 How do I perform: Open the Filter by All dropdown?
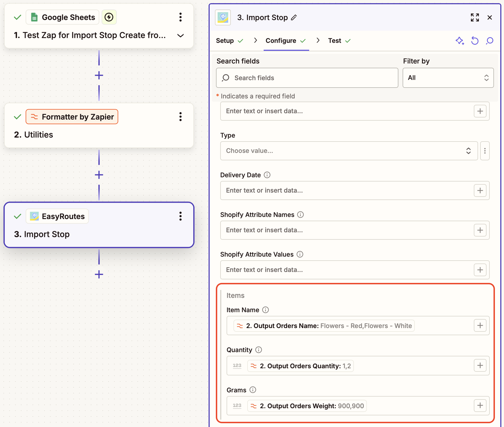click(448, 78)
